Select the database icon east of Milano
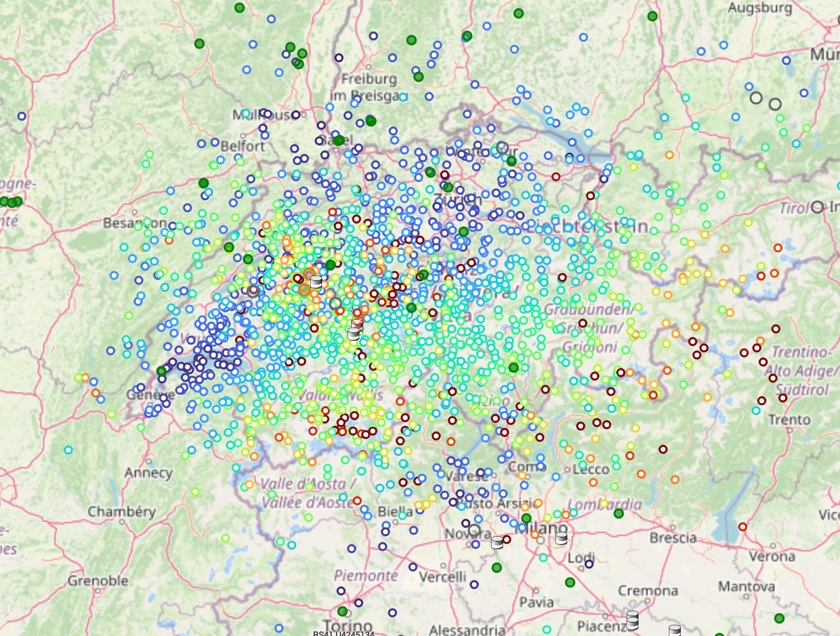The width and height of the screenshot is (840, 636). (561, 538)
